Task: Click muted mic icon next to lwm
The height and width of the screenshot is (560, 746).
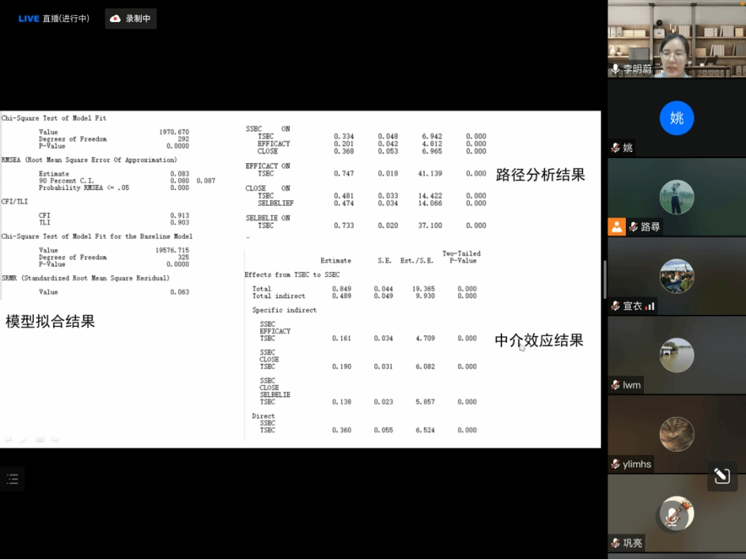Action: coord(615,385)
